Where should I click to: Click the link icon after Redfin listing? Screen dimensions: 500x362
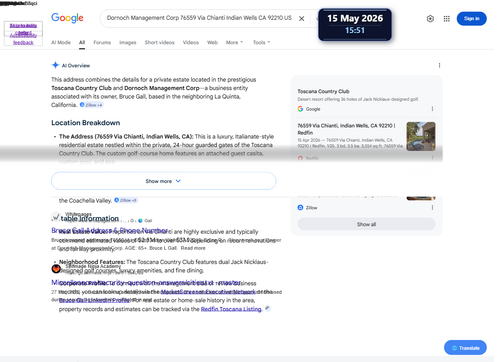pyautogui.click(x=267, y=308)
